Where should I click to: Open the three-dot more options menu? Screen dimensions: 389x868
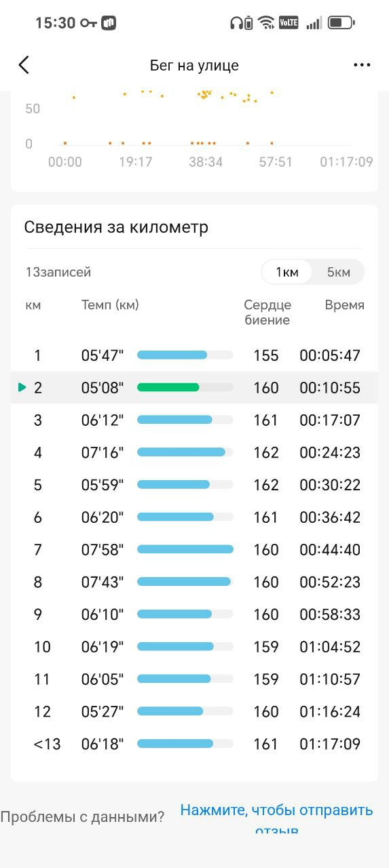tap(362, 65)
